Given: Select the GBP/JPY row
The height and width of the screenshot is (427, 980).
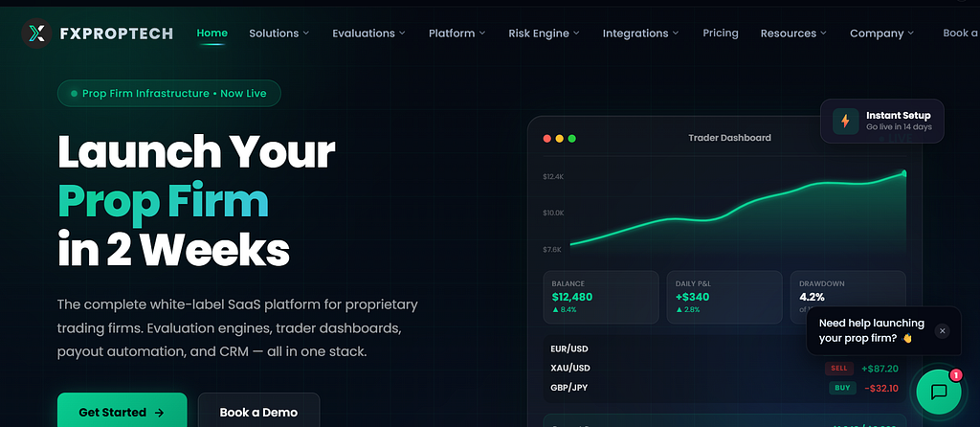Looking at the screenshot, I should [x=724, y=388].
